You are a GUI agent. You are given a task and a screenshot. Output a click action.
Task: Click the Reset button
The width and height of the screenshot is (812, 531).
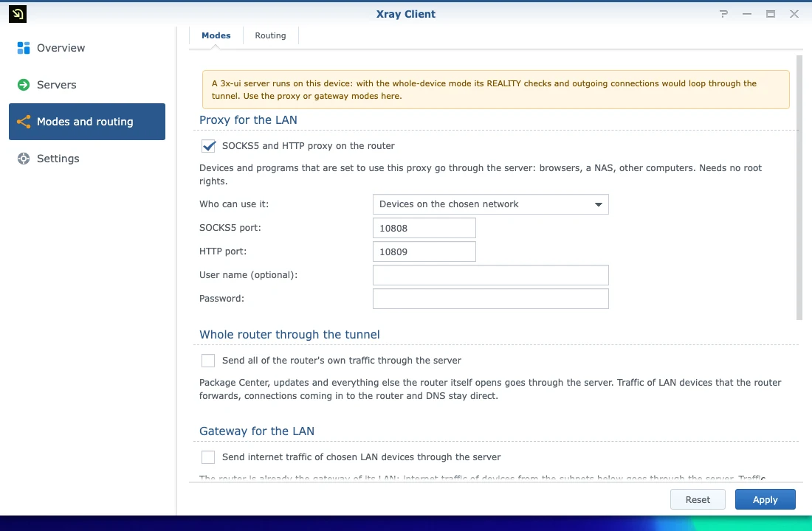tap(698, 499)
